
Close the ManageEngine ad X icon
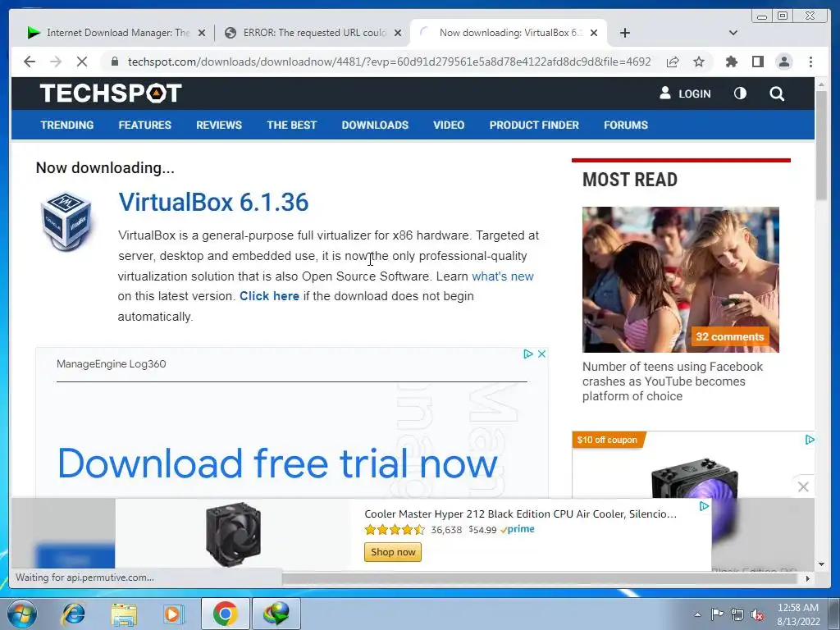pos(541,354)
